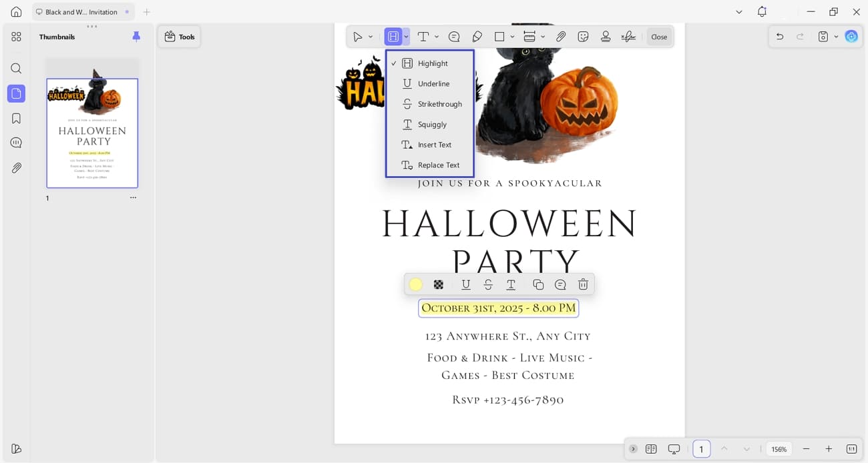The width and height of the screenshot is (868, 463).
Task: Open the bookmarks panel icon
Action: (x=16, y=118)
